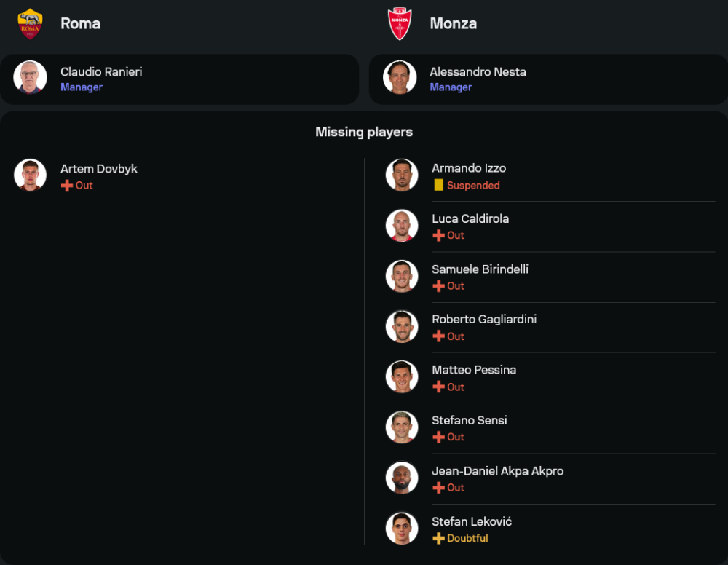Click the yellow card icon for Armando Izzo
This screenshot has width=728, height=565.
tap(438, 186)
